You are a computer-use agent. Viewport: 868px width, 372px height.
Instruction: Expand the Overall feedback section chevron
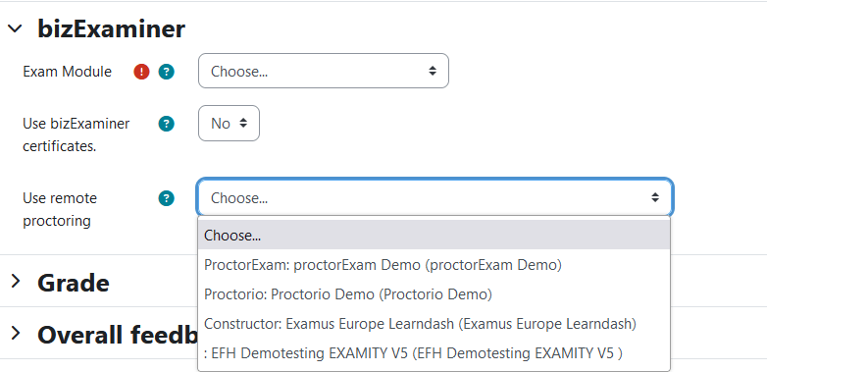tap(16, 333)
